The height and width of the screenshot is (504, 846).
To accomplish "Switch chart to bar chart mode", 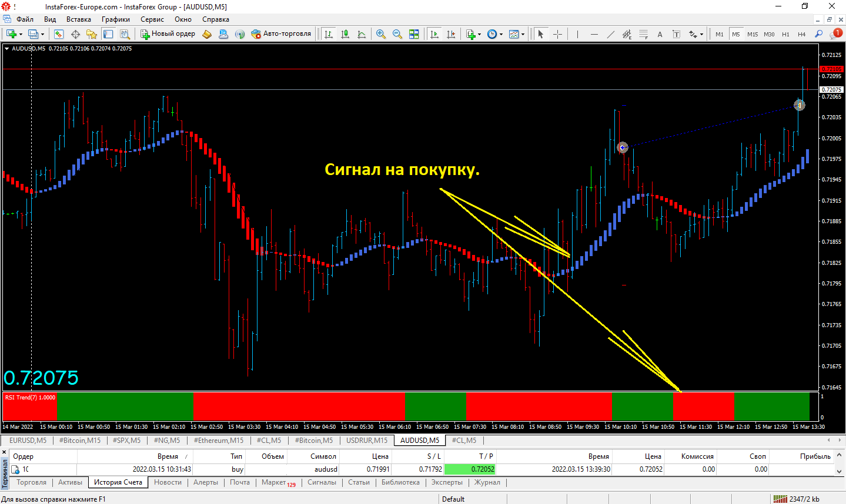I will (x=329, y=34).
